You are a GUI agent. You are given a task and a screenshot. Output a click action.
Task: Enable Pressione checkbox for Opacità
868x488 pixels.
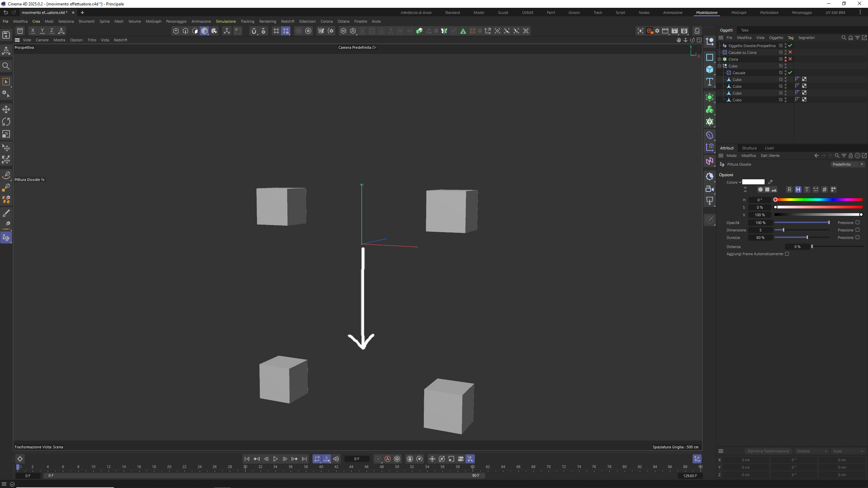[857, 223]
